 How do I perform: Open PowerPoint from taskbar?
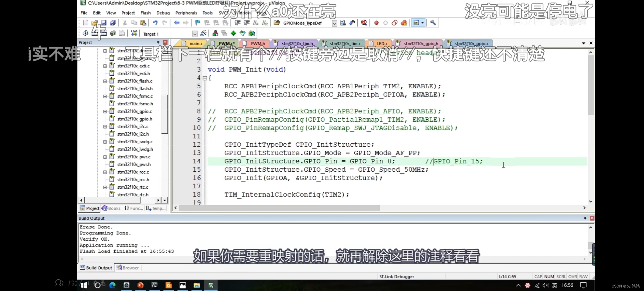[x=141, y=285]
